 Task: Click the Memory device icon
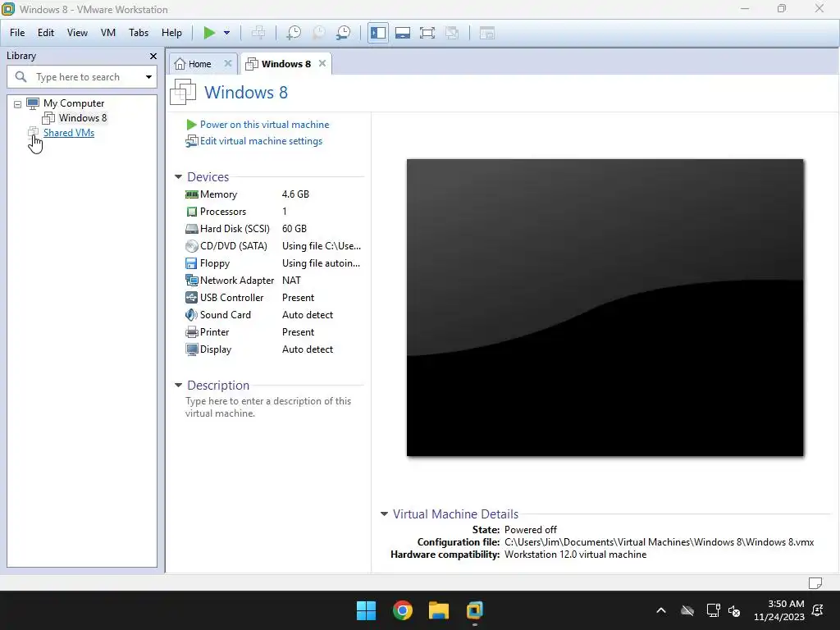click(x=191, y=194)
